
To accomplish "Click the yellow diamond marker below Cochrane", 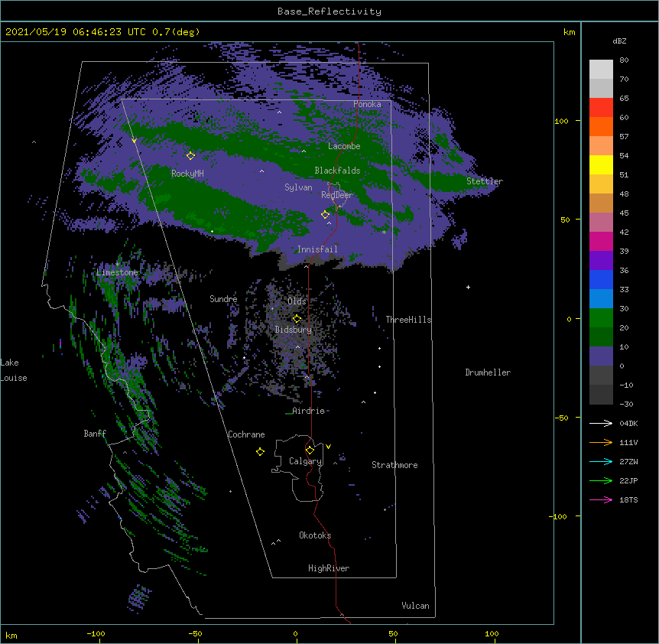I will tap(260, 451).
